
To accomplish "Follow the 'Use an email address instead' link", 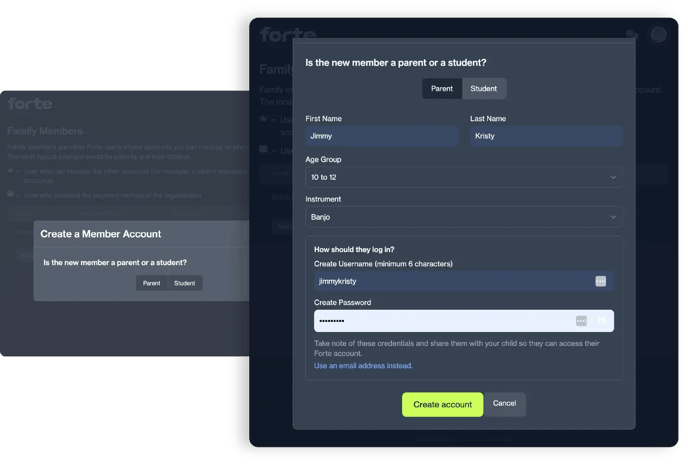I will [x=363, y=366].
